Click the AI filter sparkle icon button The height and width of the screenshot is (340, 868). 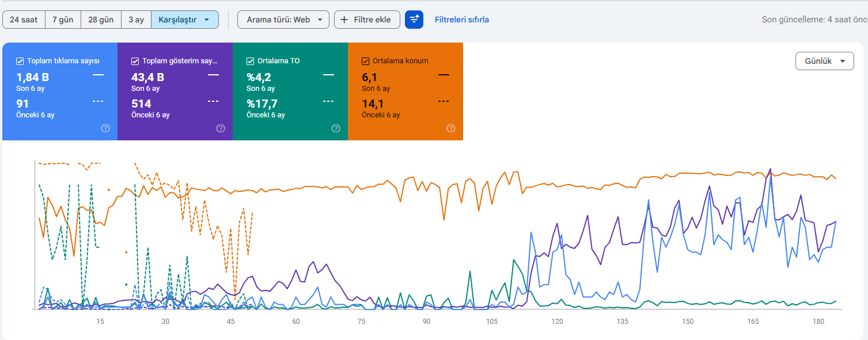[414, 20]
